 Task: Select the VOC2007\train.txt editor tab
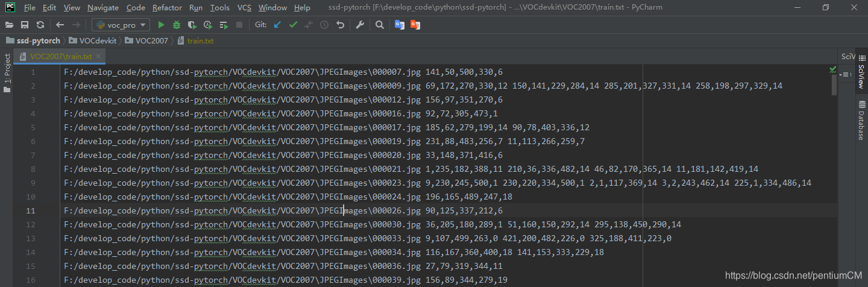(60, 57)
